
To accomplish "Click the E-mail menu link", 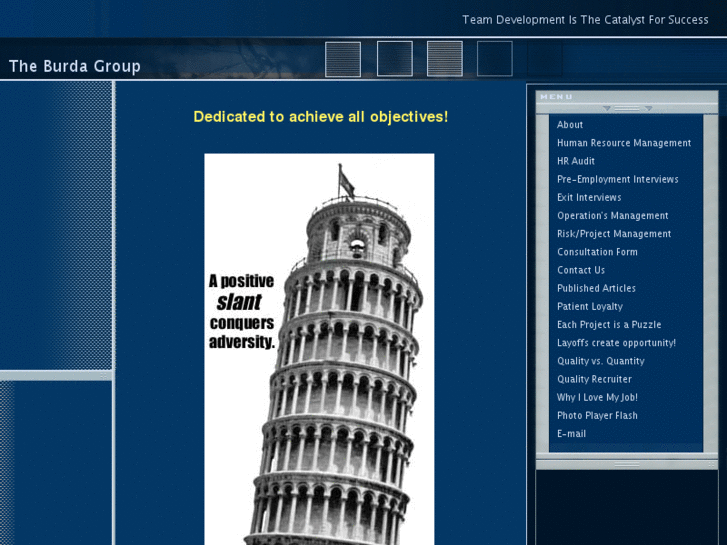I will point(571,434).
